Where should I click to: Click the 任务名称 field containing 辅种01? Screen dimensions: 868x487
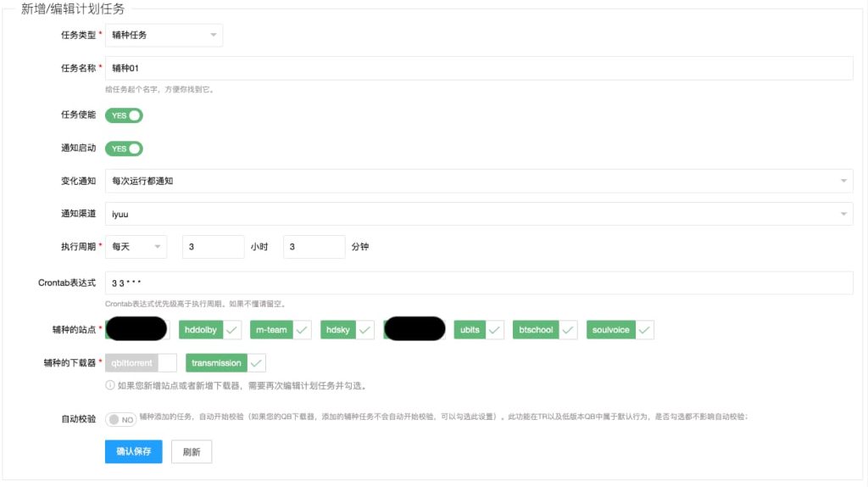(478, 68)
